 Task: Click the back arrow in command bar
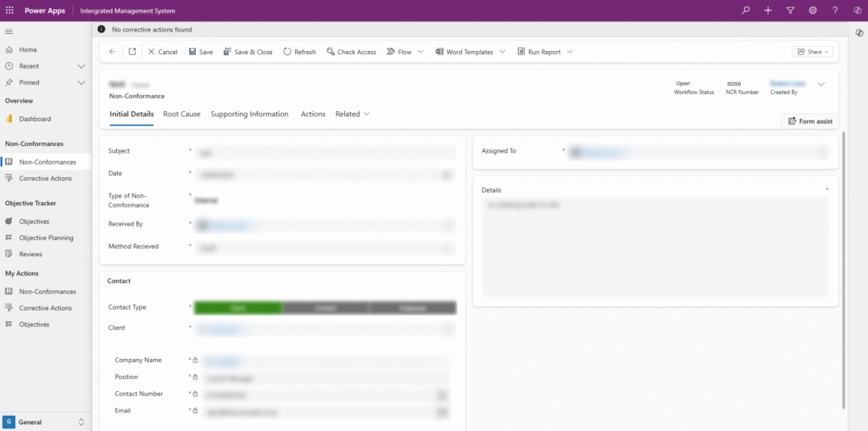113,52
